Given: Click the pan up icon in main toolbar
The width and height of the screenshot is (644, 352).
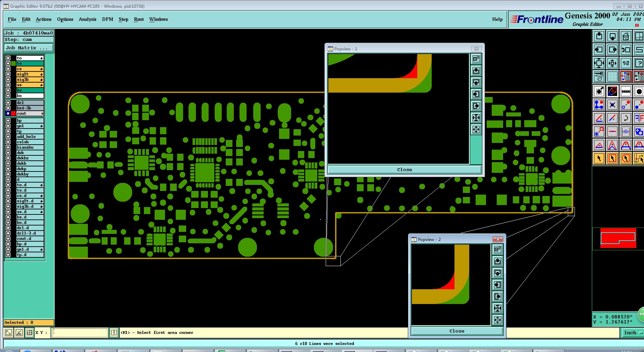Looking at the screenshot, I should 599,36.
